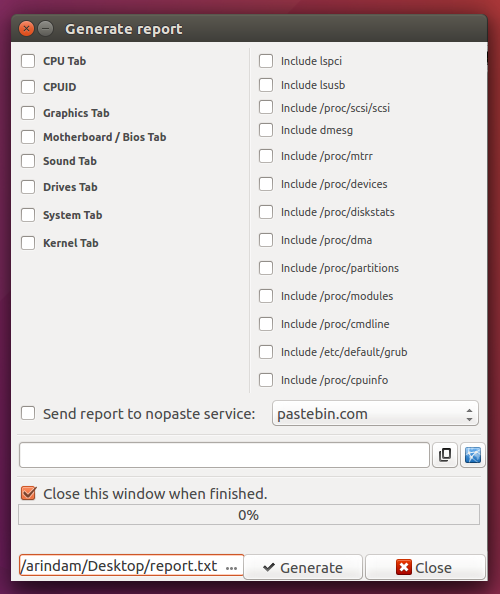Tick the Graphics Tab checkbox
Viewport: 500px width, 594px height.
[x=28, y=113]
